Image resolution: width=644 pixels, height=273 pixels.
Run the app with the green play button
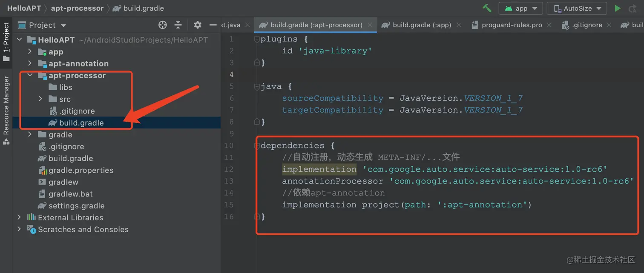618,8
